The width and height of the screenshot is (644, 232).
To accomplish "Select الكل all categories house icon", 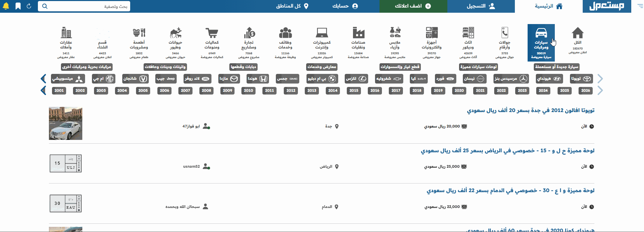I will pyautogui.click(x=578, y=41).
